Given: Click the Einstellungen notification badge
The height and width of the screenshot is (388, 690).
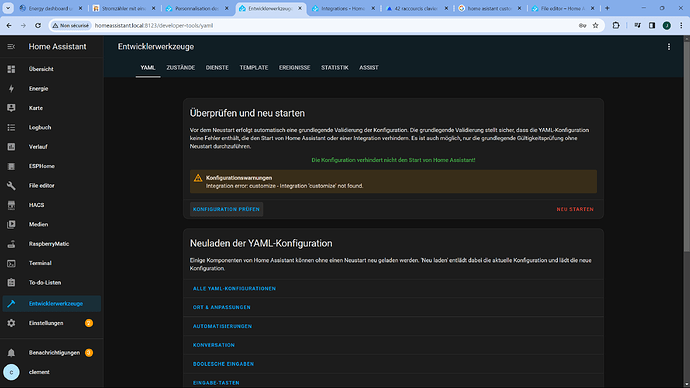Looking at the screenshot, I should [x=89, y=323].
